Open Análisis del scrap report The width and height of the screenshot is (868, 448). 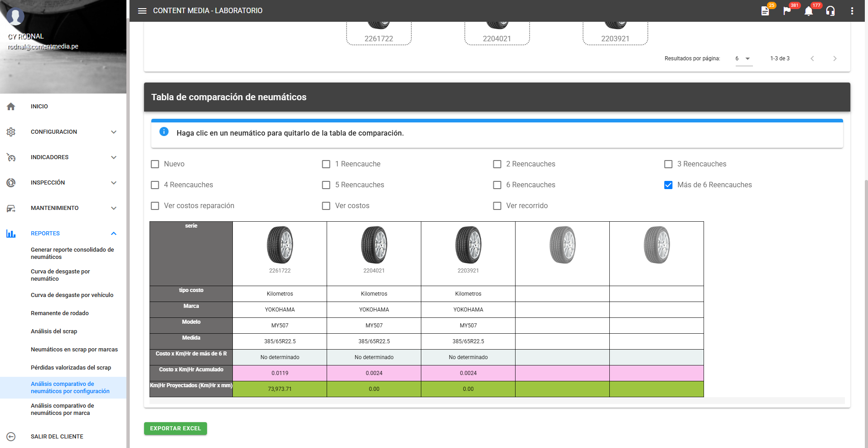point(54,331)
